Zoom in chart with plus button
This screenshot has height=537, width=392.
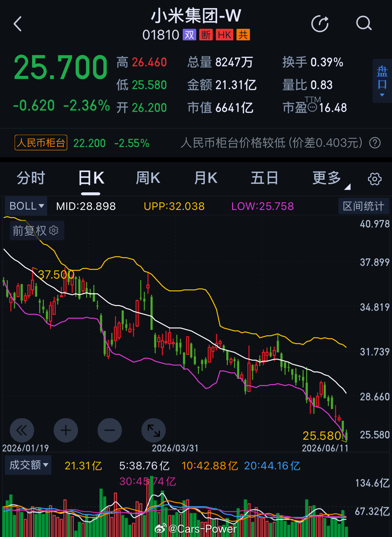[66, 430]
